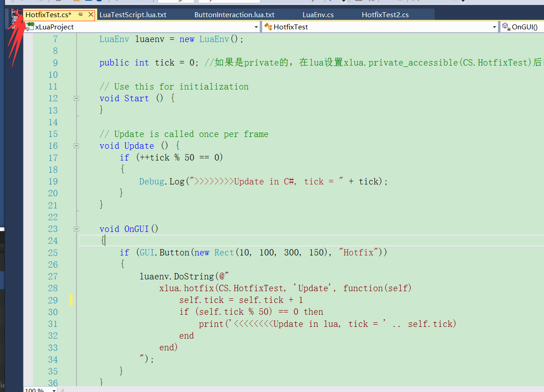Collapse the OnGUI() method outline
This screenshot has height=392, width=544.
click(76, 229)
